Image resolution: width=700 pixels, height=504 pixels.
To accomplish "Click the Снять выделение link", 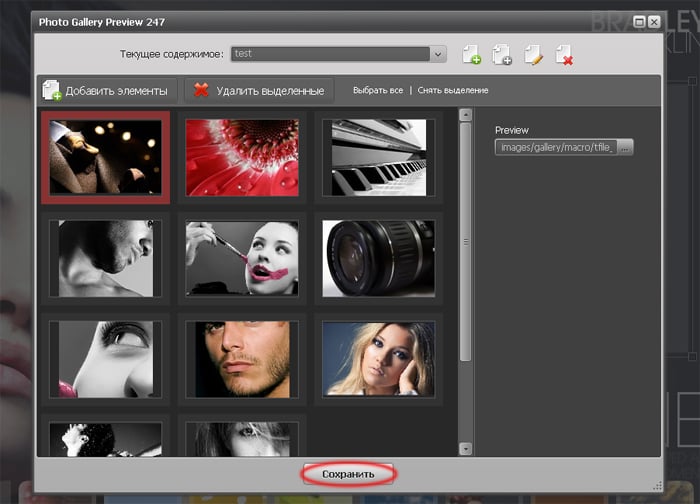I will [x=453, y=90].
